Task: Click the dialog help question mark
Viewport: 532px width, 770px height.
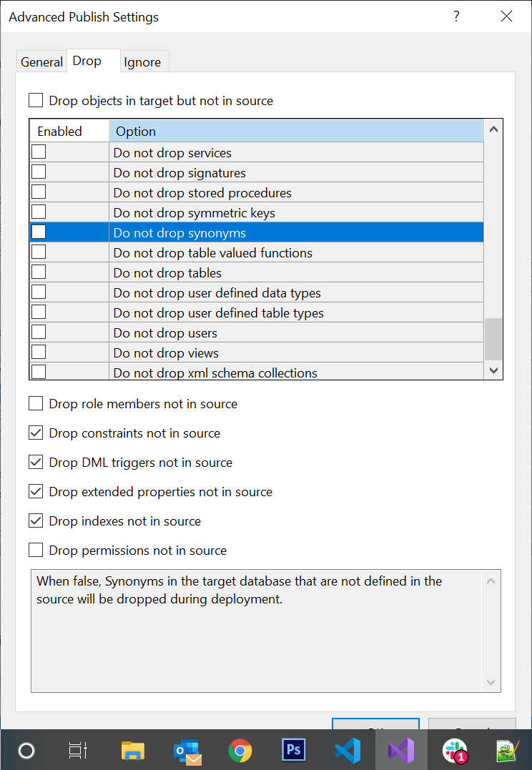Action: [456, 16]
